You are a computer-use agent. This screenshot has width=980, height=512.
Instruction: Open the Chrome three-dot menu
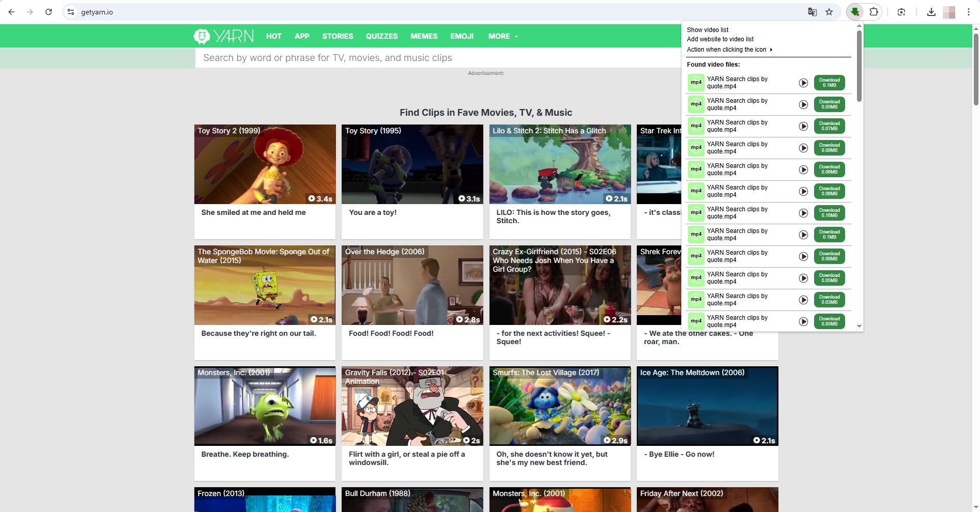tap(969, 12)
